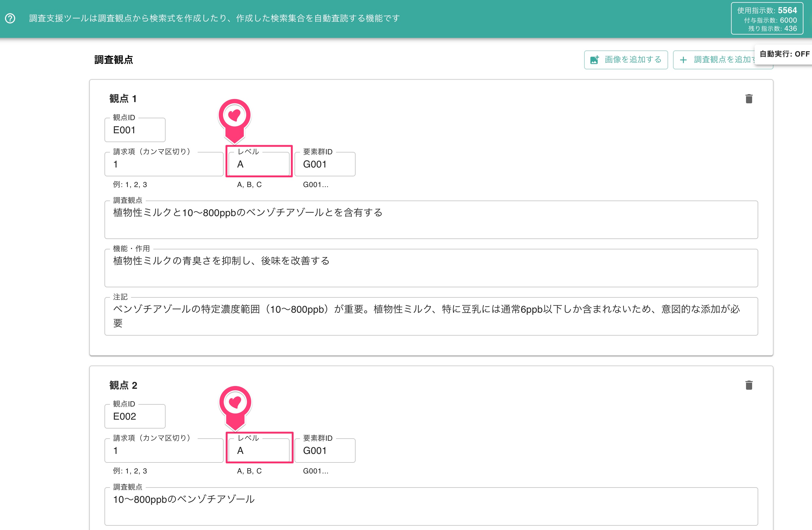Click 付与指示数: 6000 text
This screenshot has height=530, width=812.
coord(770,20)
